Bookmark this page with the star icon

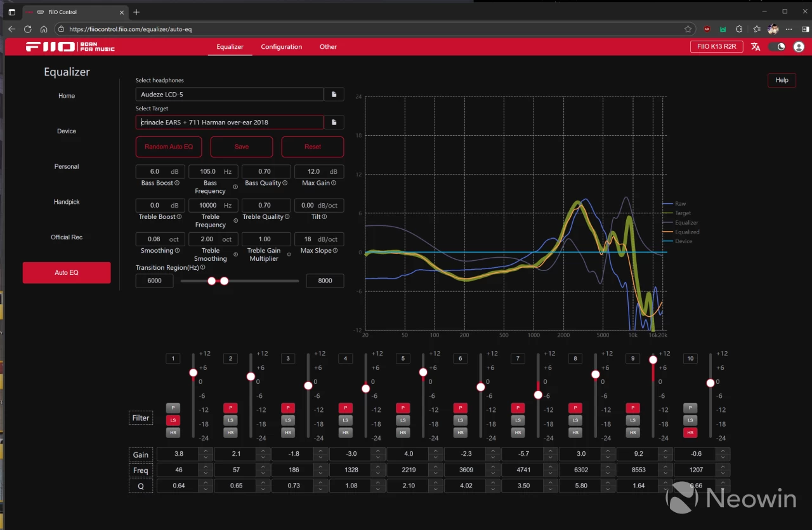[688, 29]
